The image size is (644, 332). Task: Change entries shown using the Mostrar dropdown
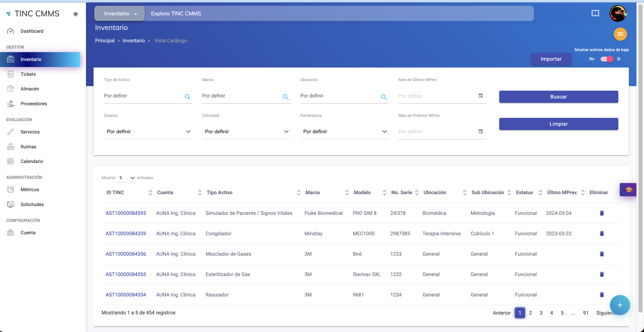126,178
